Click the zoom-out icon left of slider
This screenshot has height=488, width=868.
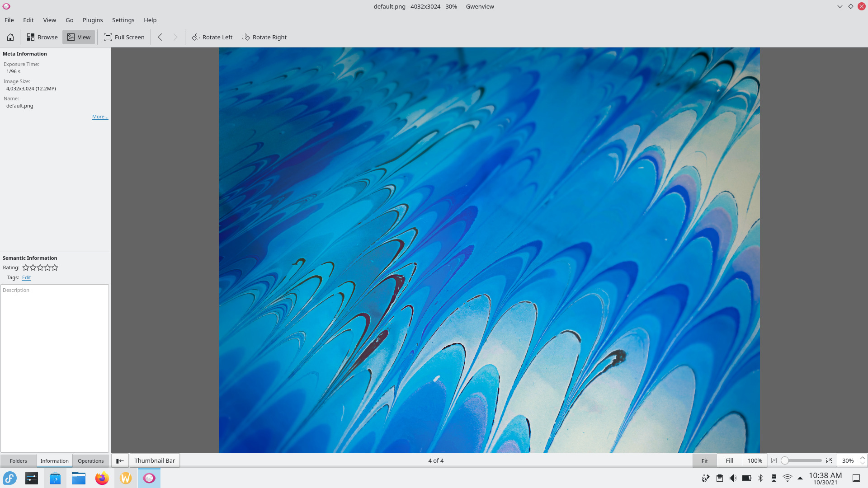click(x=774, y=460)
